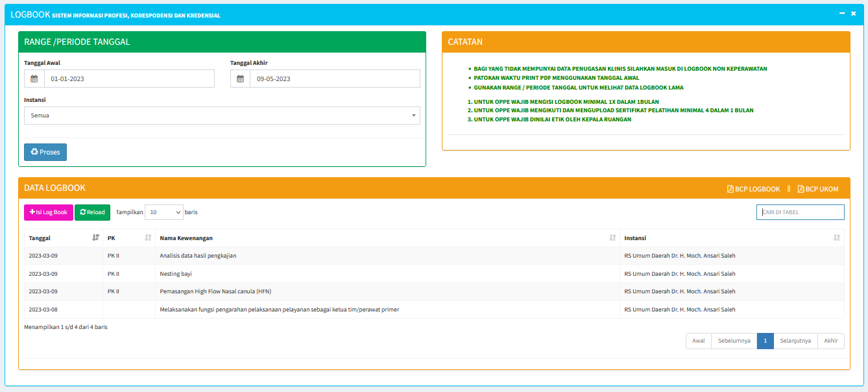Minimize the Logbook panel

[x=841, y=14]
